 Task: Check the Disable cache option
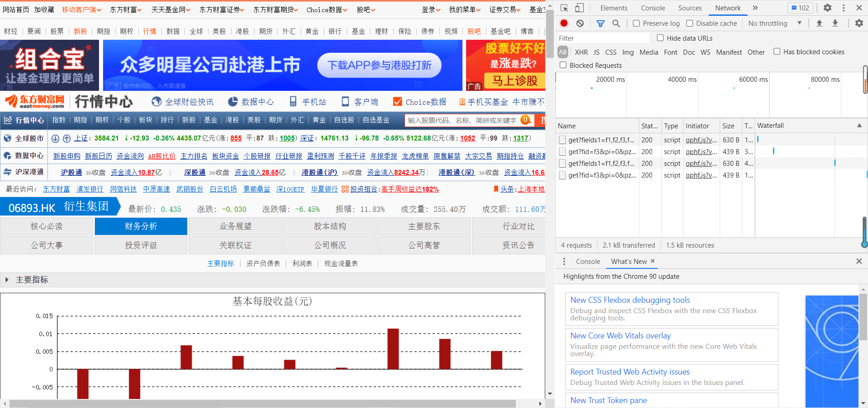point(690,23)
